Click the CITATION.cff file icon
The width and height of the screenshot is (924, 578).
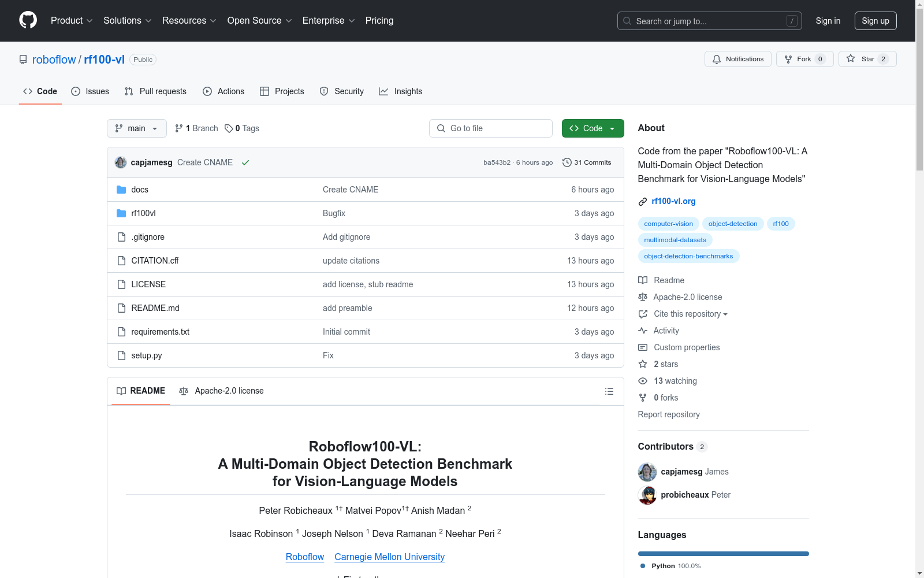coord(121,261)
